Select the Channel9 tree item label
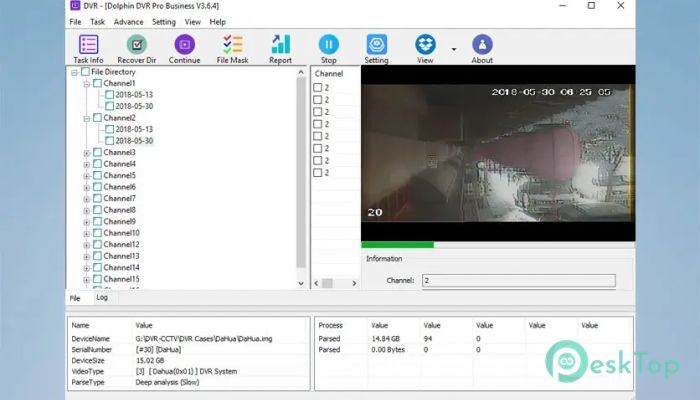This screenshot has height=400, width=700. 120,221
